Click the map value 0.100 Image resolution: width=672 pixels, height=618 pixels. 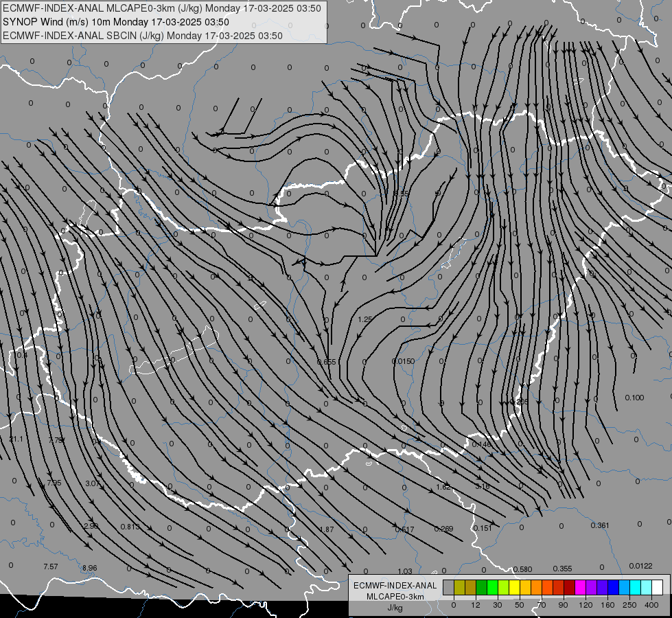point(634,398)
